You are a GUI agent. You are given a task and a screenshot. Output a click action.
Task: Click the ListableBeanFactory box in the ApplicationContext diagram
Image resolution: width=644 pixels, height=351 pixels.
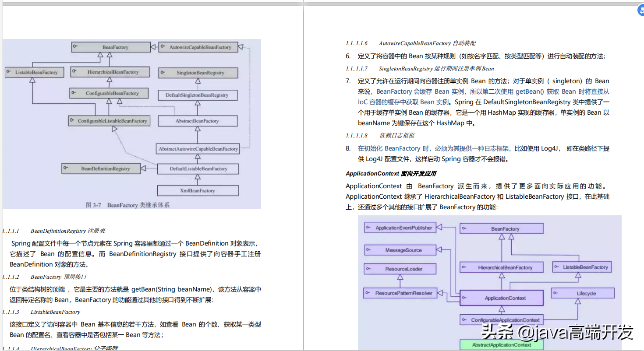tap(582, 267)
